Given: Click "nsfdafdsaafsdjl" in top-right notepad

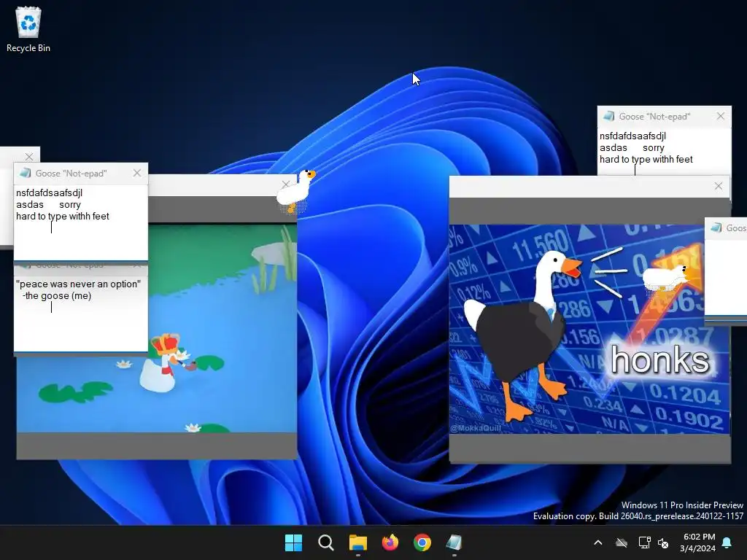Looking at the screenshot, I should click(x=632, y=136).
